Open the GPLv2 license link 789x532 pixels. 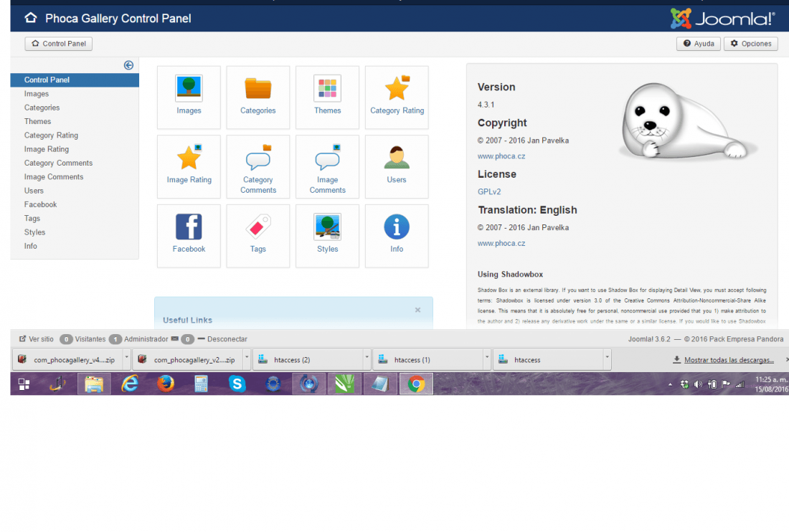[x=489, y=191]
